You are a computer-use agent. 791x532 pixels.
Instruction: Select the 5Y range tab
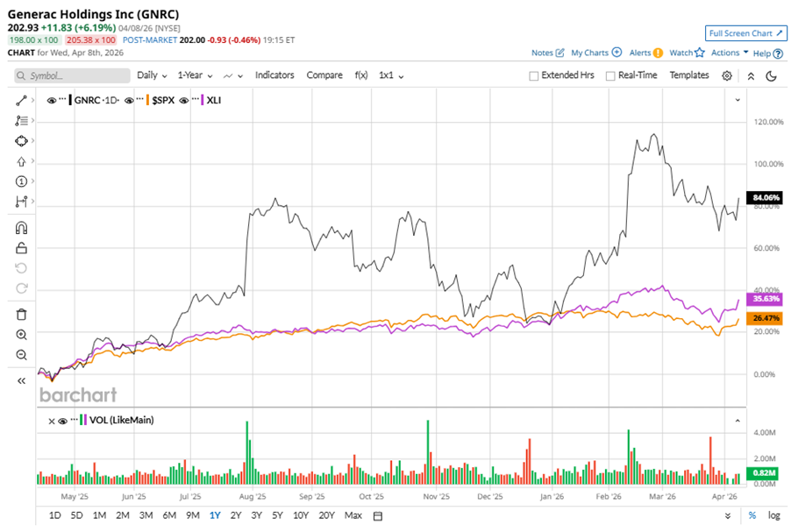[277, 515]
